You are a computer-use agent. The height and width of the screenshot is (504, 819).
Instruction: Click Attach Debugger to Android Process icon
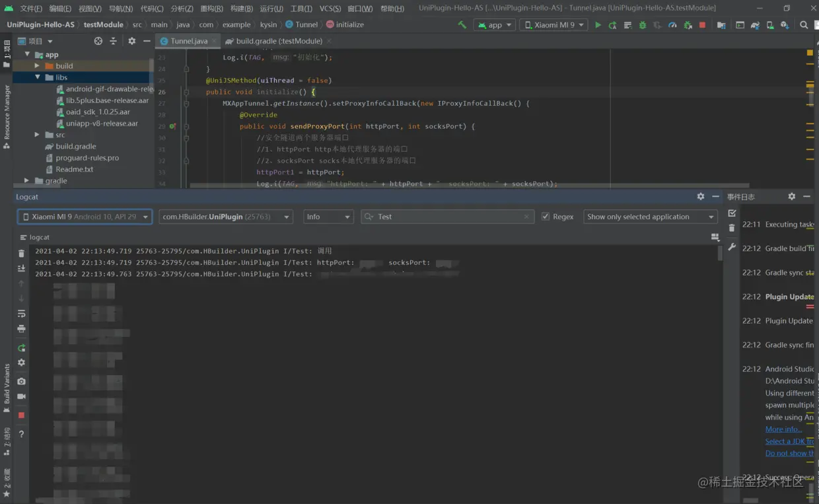(x=688, y=24)
